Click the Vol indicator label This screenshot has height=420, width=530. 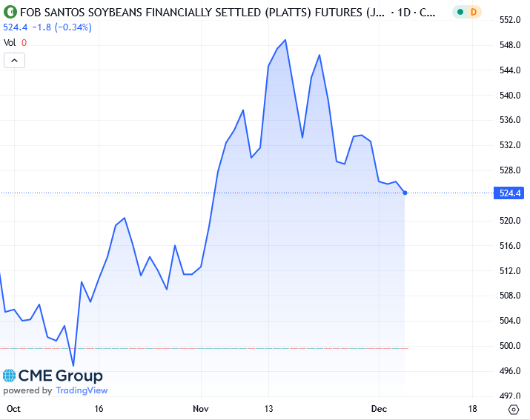10,43
